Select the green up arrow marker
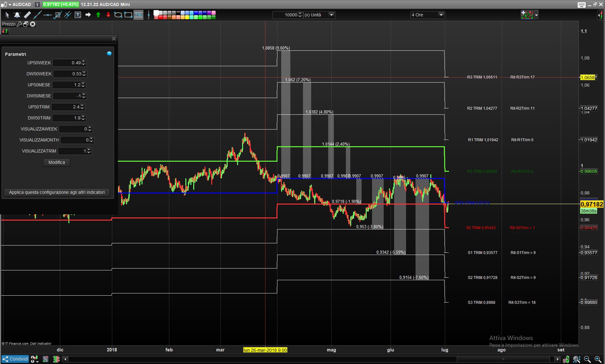Viewport: 605px width, 364px height. 98,15
